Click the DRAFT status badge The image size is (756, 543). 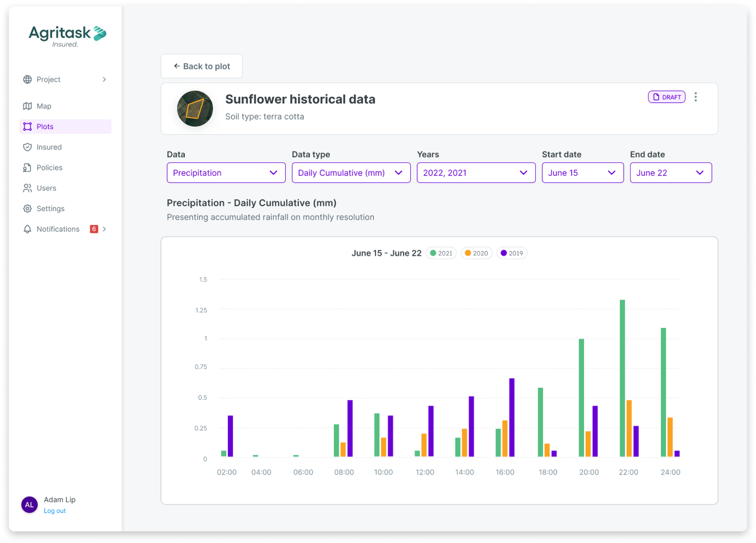click(x=666, y=97)
